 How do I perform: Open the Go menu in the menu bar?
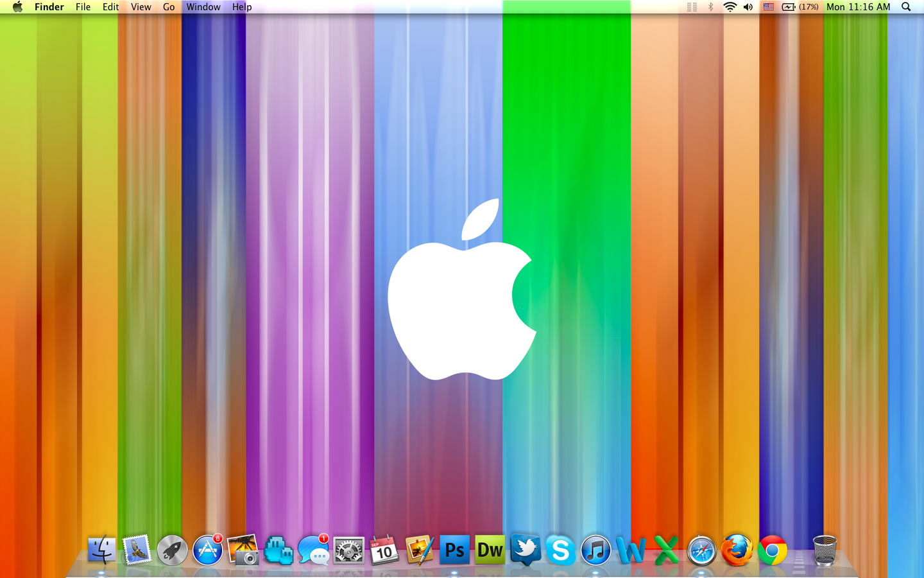tap(168, 7)
